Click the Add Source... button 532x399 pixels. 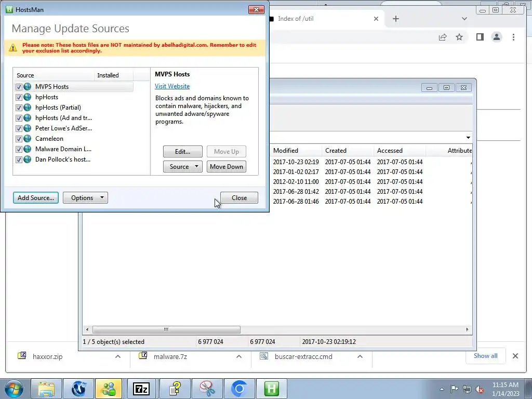(36, 198)
